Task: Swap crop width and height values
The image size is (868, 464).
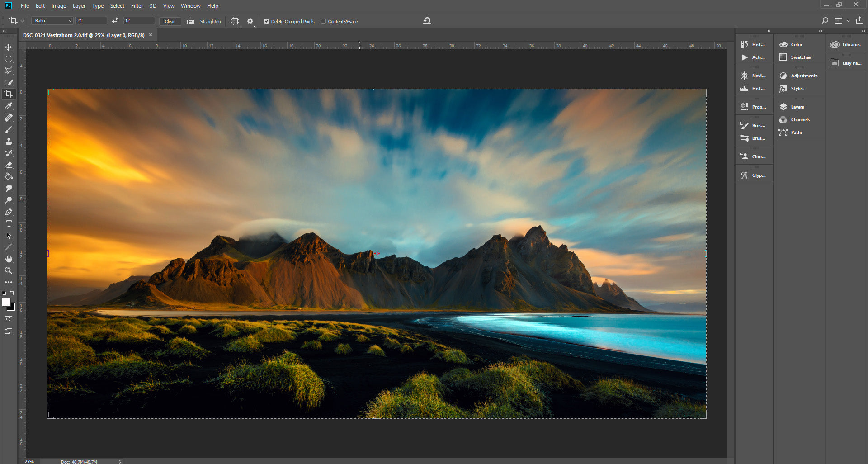Action: pos(115,20)
